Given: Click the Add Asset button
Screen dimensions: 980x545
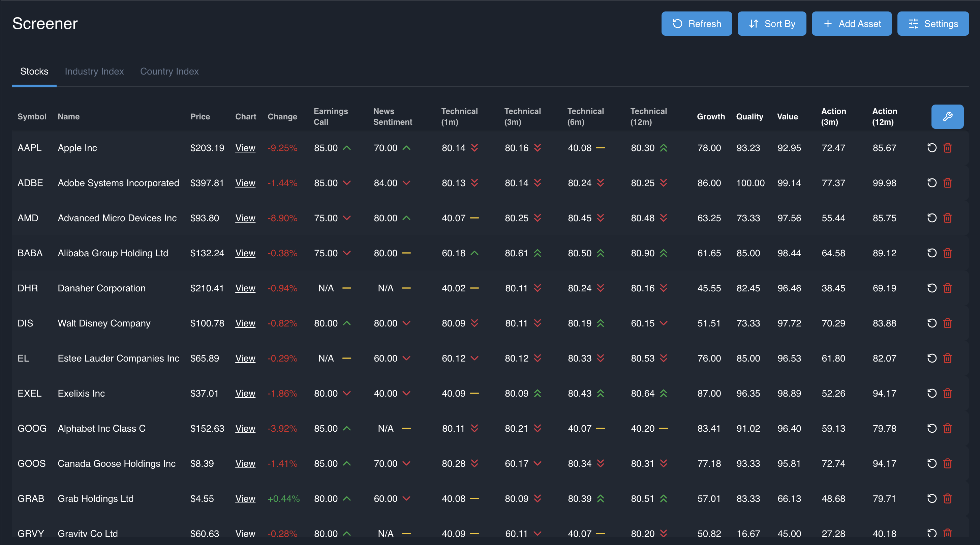Looking at the screenshot, I should coord(852,24).
